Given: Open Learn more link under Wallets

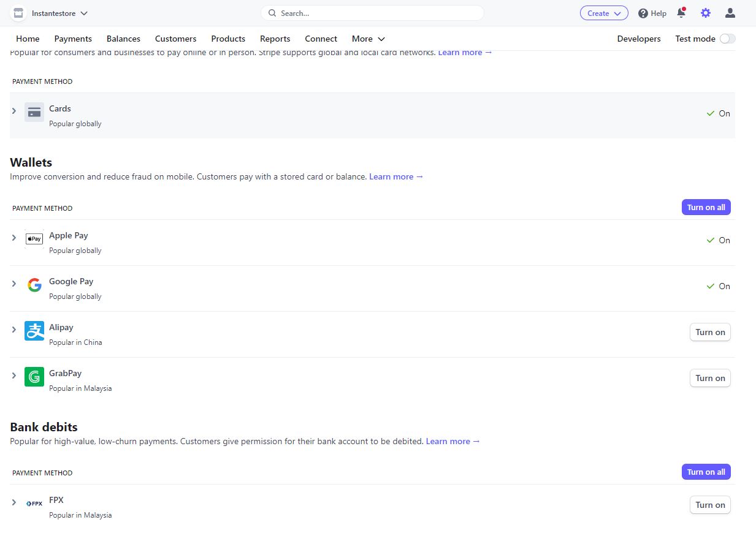Looking at the screenshot, I should click(x=396, y=176).
